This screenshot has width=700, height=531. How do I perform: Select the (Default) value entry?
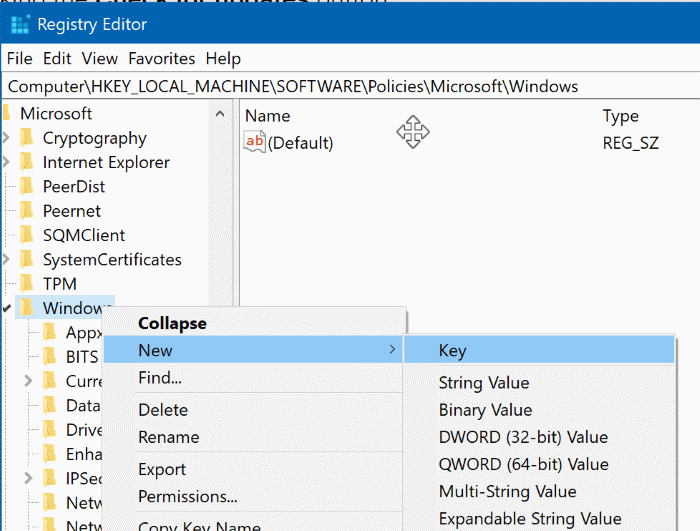300,143
